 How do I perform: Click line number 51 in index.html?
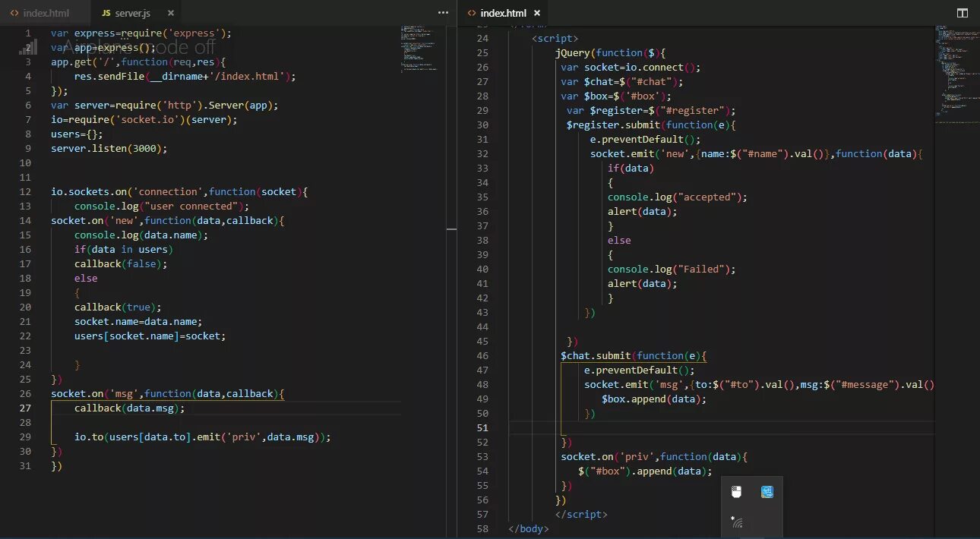point(482,427)
